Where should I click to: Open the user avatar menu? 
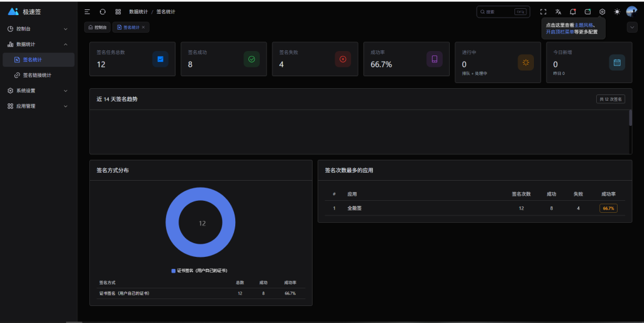(x=631, y=11)
